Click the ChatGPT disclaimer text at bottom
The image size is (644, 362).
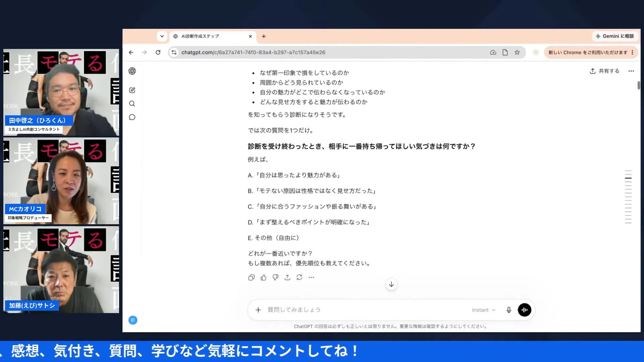391,326
